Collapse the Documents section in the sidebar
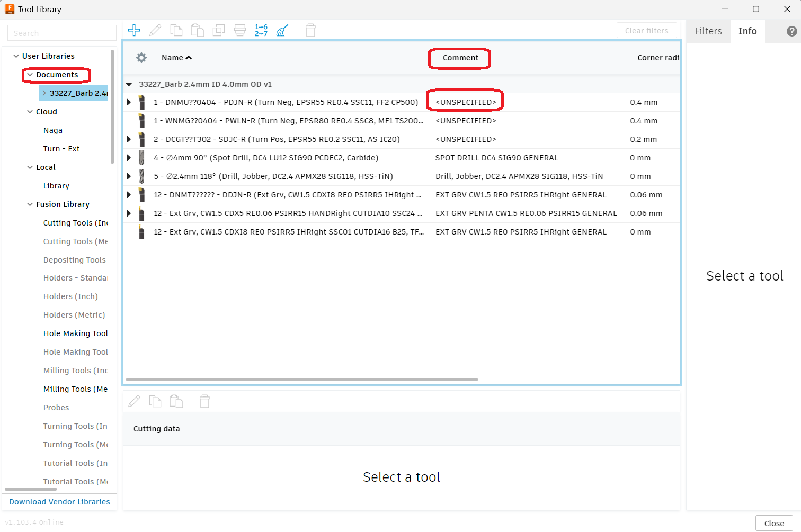This screenshot has width=801, height=532. point(30,75)
